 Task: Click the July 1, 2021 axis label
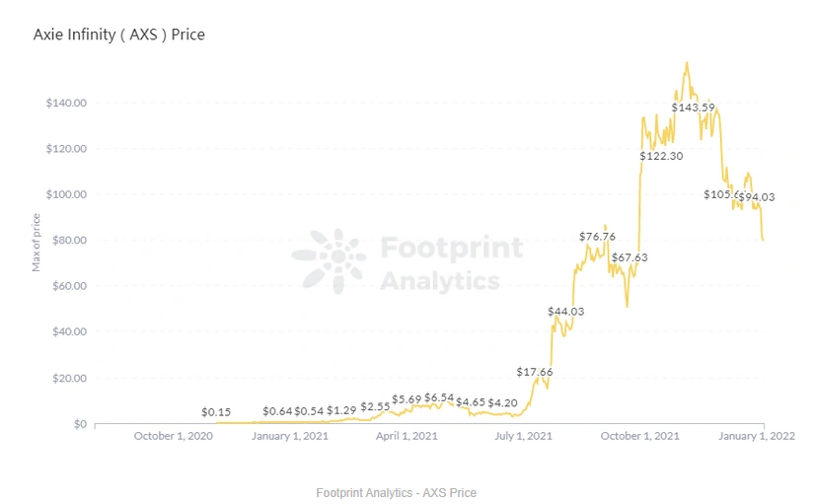tap(523, 436)
